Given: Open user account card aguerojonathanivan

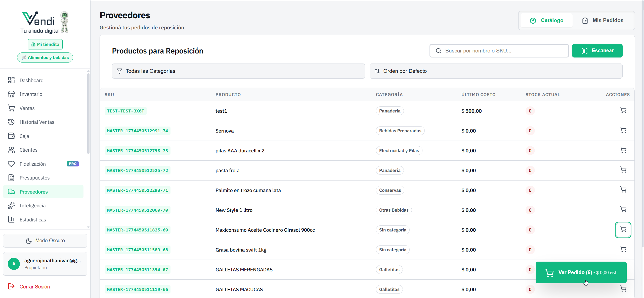Looking at the screenshot, I should coord(45,264).
